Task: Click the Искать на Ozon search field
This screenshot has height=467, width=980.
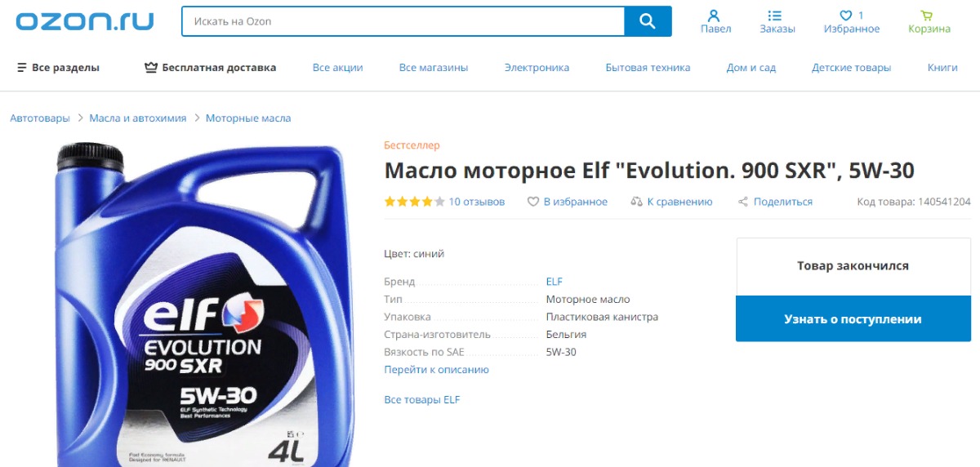Action: pyautogui.click(x=403, y=21)
